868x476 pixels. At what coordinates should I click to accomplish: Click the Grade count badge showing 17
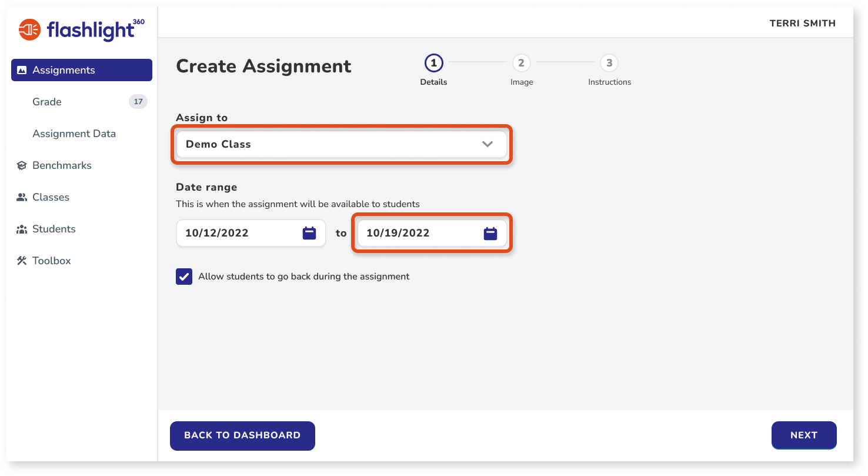[x=138, y=101]
